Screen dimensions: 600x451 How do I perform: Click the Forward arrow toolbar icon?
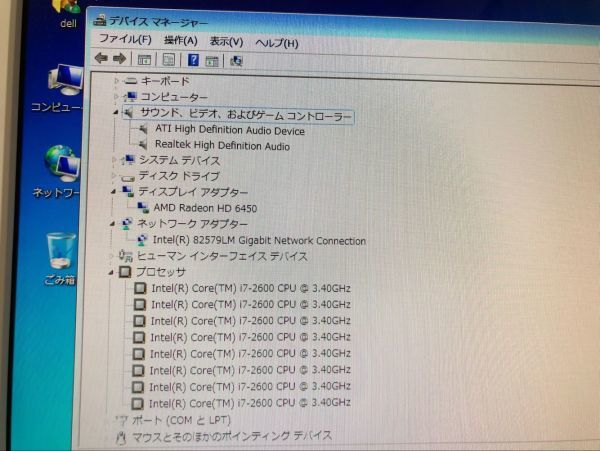pos(119,59)
